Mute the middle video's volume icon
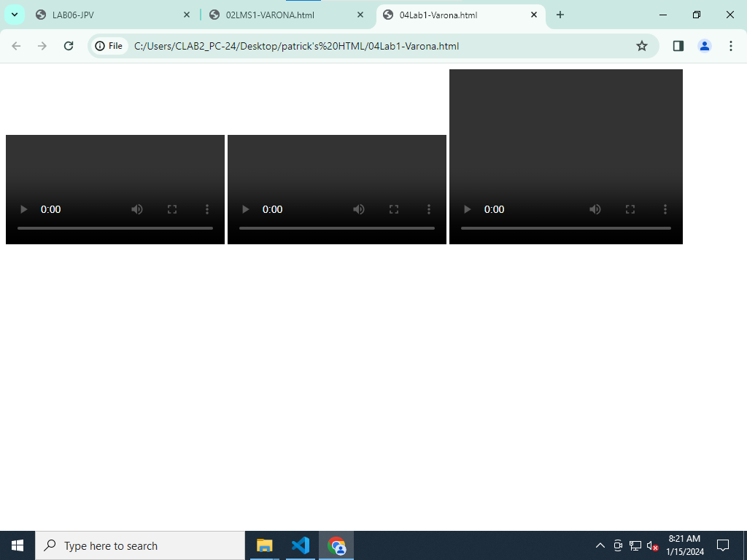747x560 pixels. 359,209
